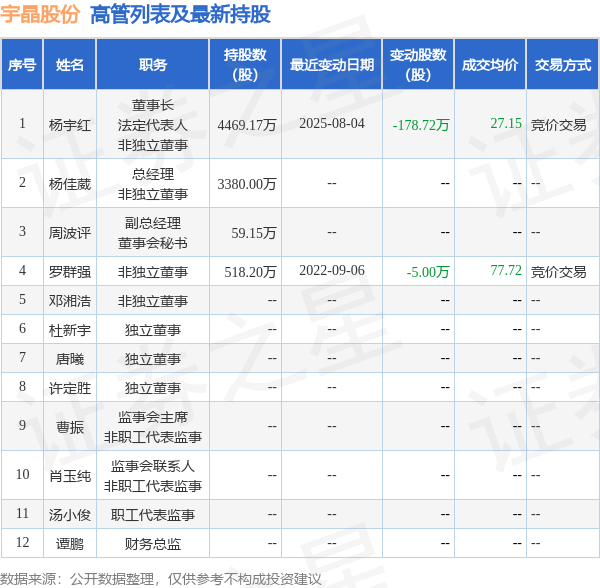Click the position 监事会联系人 非职工代表监事
The image size is (600, 588).
click(x=153, y=476)
